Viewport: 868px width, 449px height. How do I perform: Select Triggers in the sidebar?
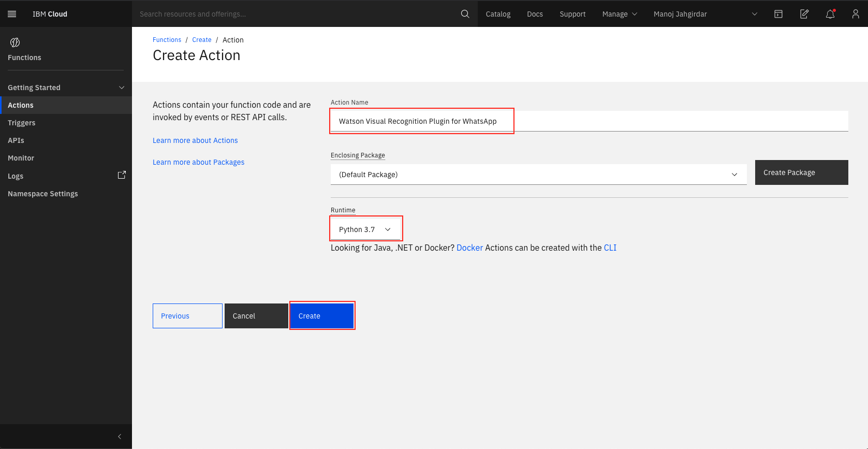66,123
